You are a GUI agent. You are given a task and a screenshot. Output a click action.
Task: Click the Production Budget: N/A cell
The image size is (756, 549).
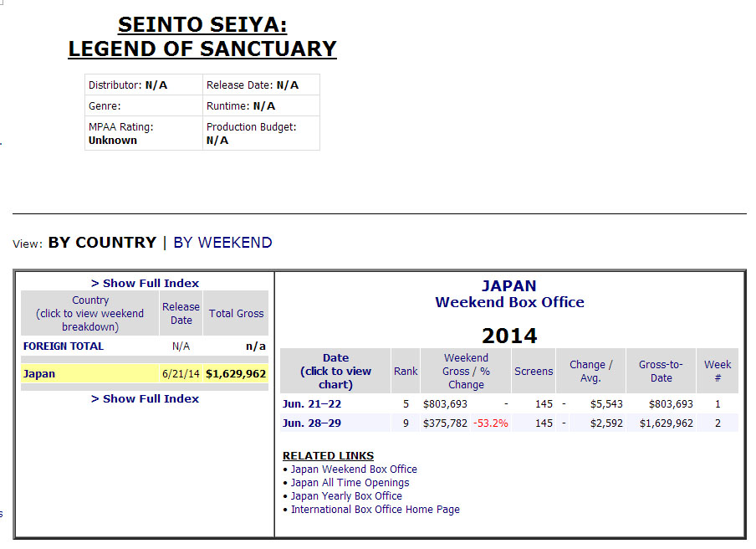pos(261,133)
